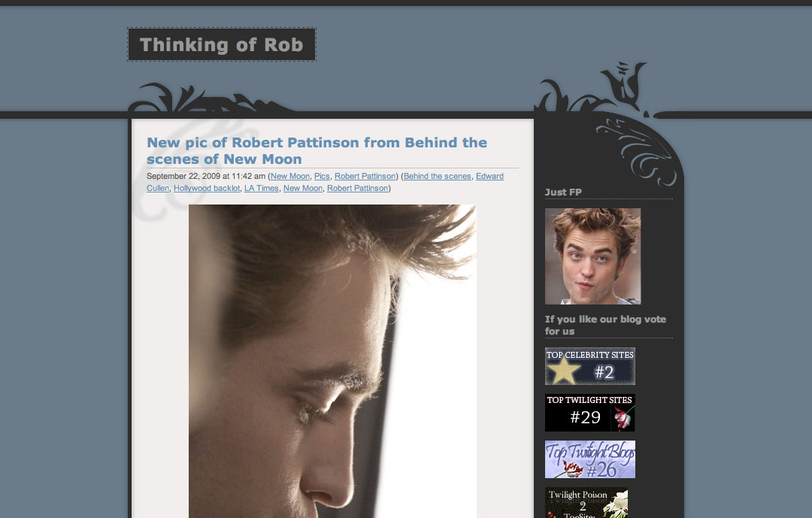Follow the Edward Cullen tag link
This screenshot has width=812, height=518.
(x=489, y=176)
